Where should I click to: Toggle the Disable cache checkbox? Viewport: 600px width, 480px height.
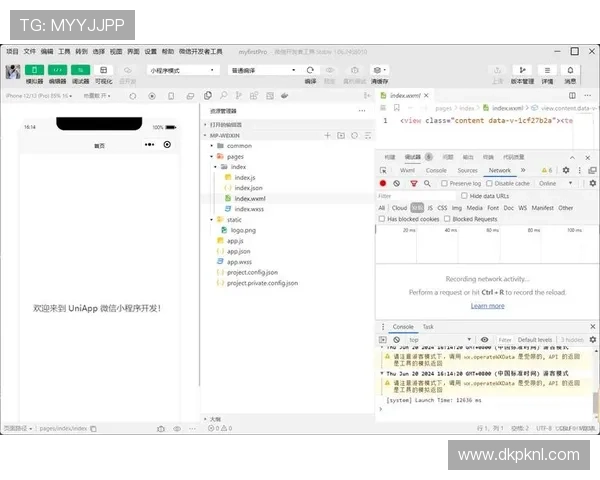point(490,184)
